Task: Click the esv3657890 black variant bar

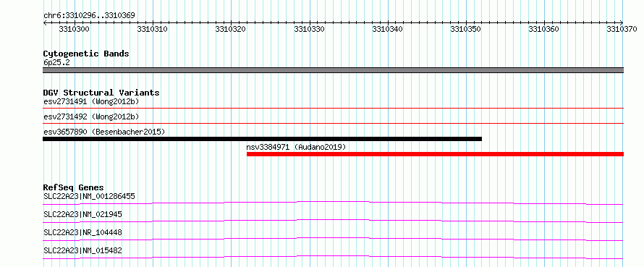Action: (262, 139)
